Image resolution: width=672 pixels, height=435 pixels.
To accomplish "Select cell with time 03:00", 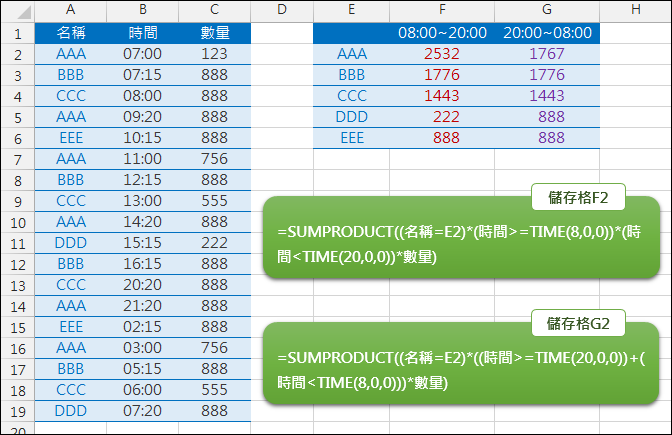I will (143, 348).
